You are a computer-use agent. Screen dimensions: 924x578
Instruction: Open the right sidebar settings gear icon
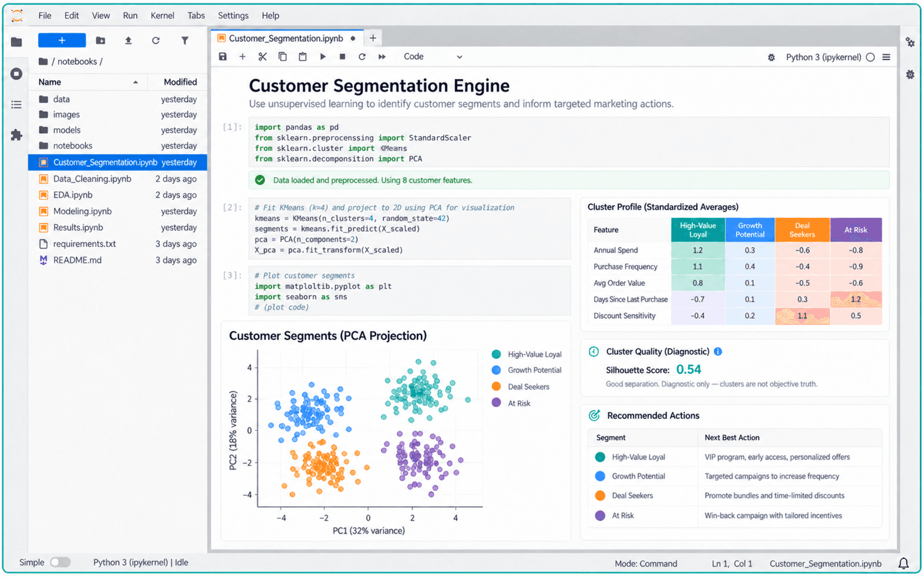pyautogui.click(x=910, y=75)
